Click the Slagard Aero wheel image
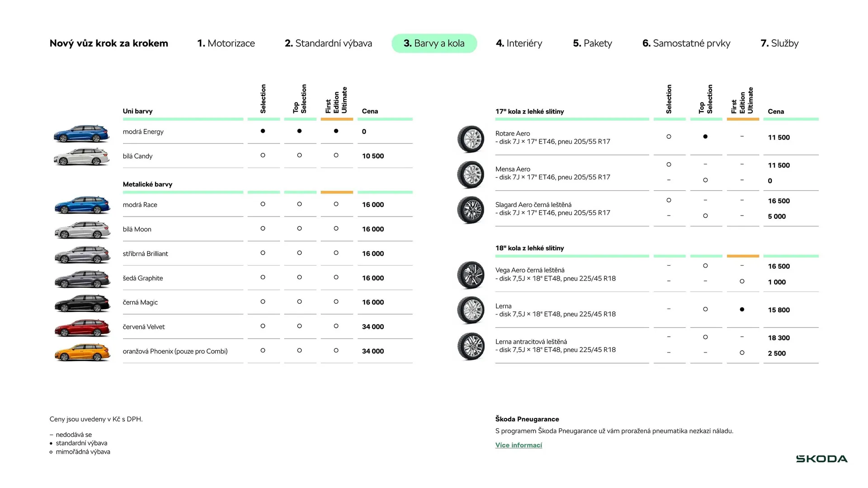The width and height of the screenshot is (868, 488). click(471, 210)
